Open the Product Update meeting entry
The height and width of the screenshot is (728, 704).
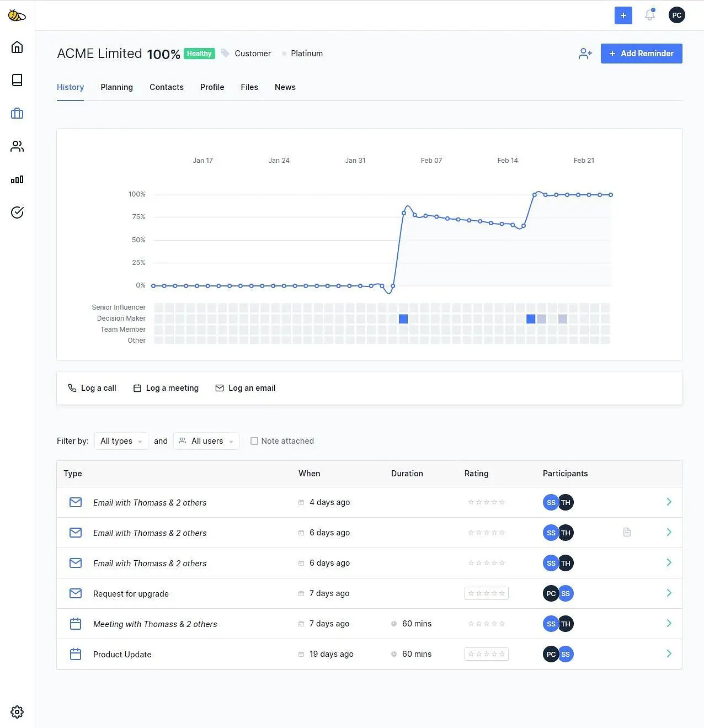[122, 655]
